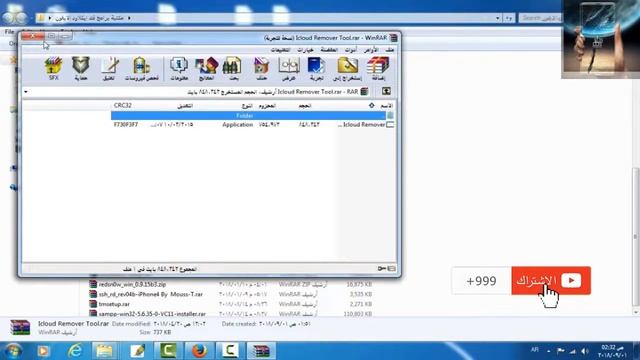Select the highlighted parent Folder row
640x360 pixels.
pyautogui.click(x=249, y=116)
